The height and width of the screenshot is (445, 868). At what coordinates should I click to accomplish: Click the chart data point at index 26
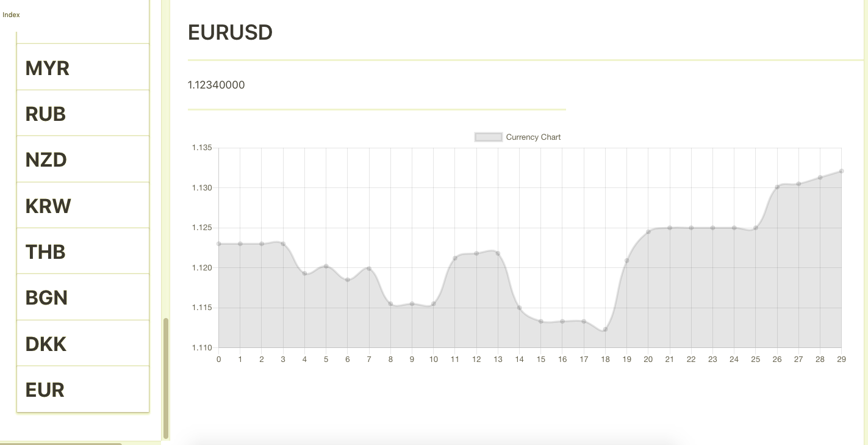[777, 187]
